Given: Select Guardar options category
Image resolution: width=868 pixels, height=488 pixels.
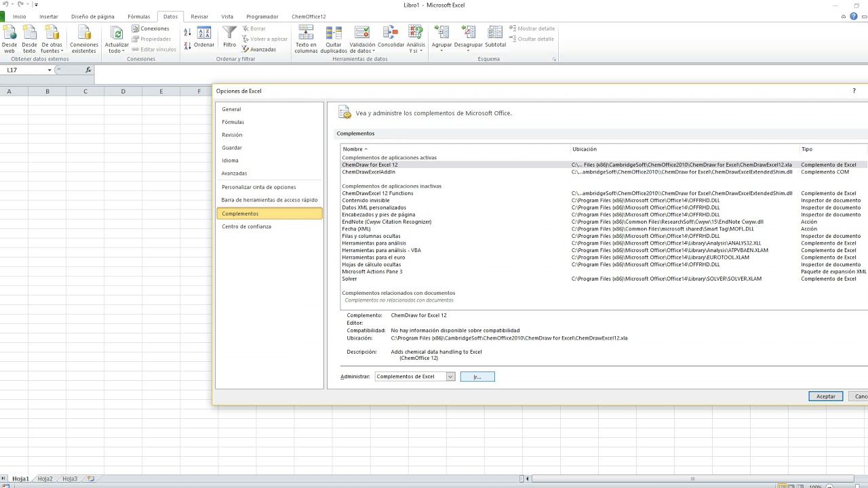Looking at the screenshot, I should pyautogui.click(x=269, y=148).
